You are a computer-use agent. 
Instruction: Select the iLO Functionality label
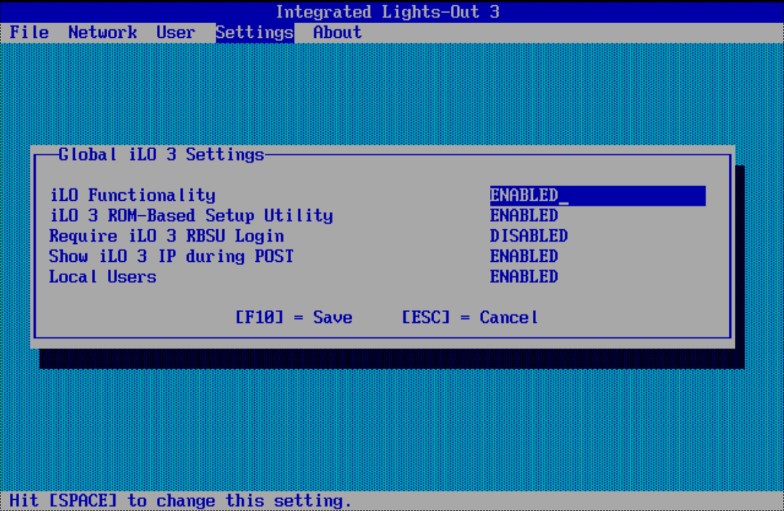point(132,196)
